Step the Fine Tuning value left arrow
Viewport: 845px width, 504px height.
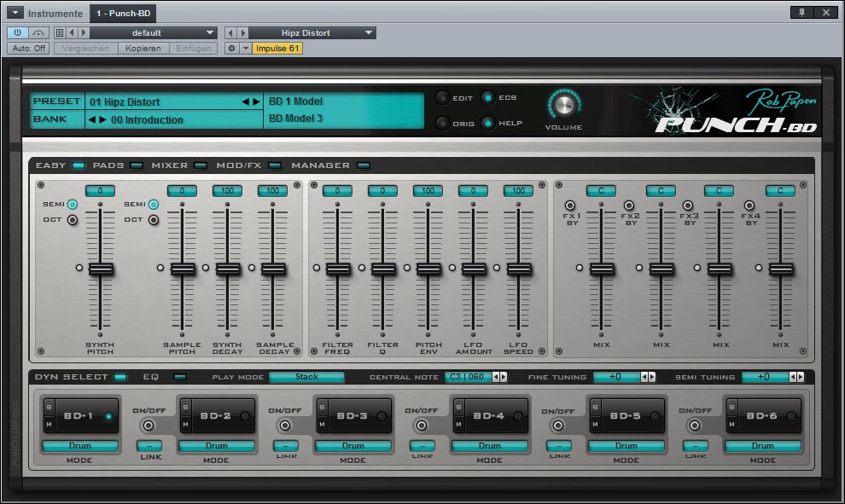644,377
